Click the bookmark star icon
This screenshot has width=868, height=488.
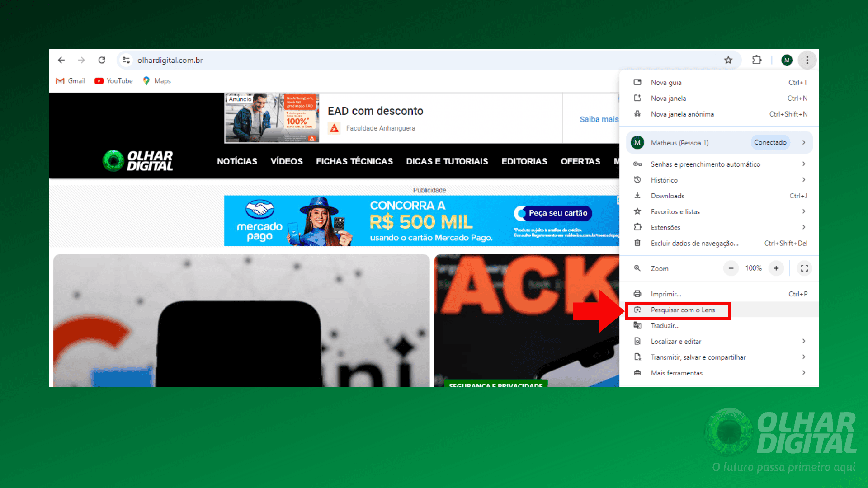coord(730,60)
